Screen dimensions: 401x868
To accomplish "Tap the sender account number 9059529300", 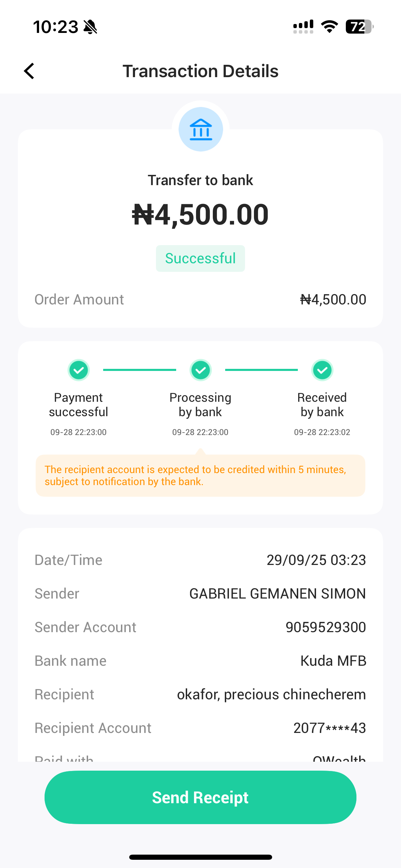I will tap(326, 627).
